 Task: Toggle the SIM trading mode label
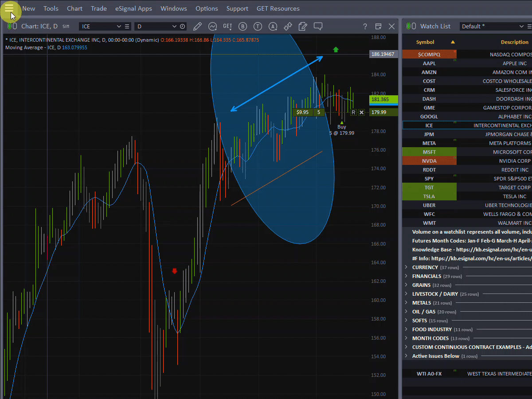66,27
